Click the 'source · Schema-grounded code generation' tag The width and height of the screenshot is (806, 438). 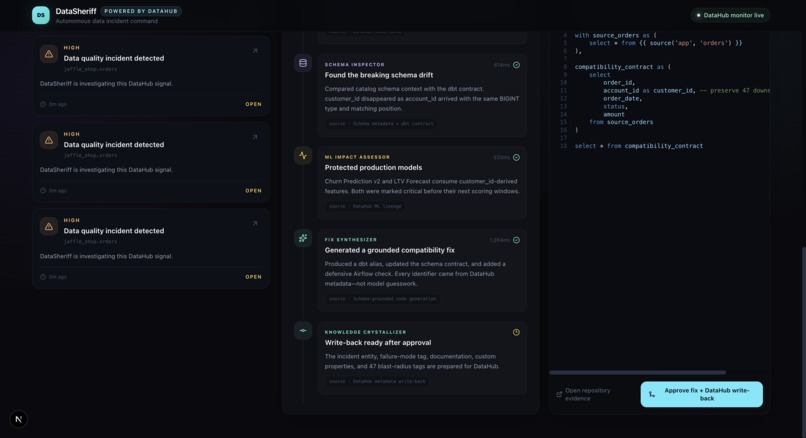click(x=382, y=299)
